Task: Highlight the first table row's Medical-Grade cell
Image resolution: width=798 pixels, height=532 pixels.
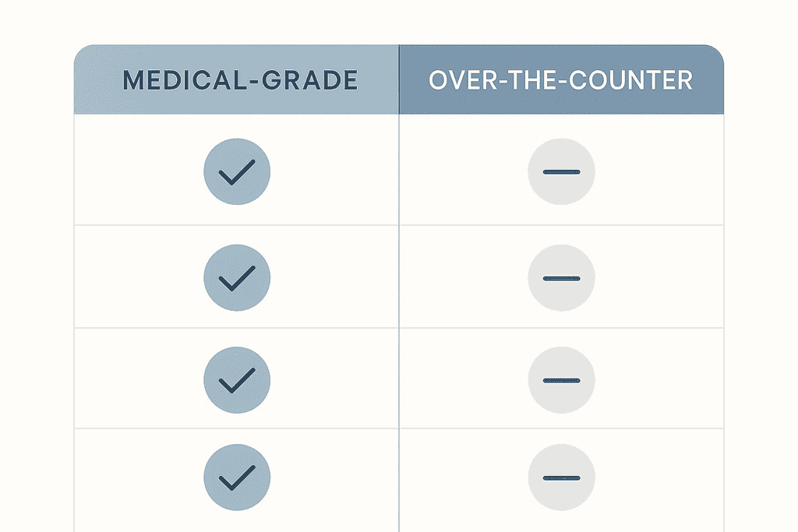Action: pos(140,171)
